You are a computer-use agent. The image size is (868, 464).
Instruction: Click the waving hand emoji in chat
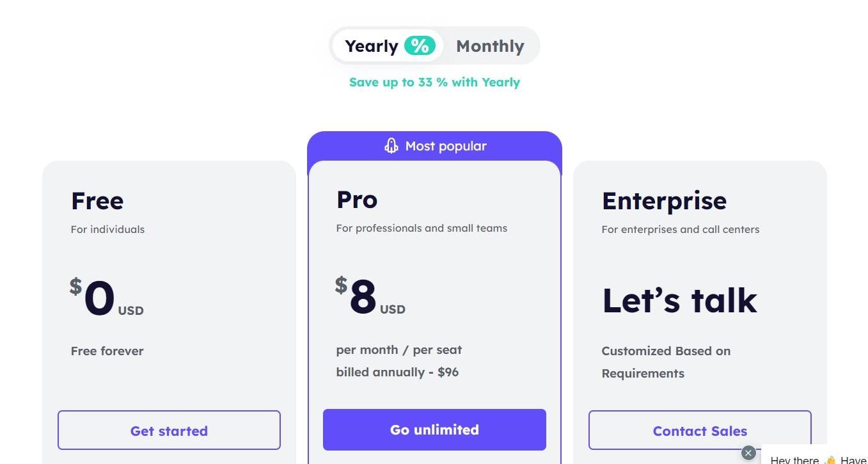click(830, 460)
